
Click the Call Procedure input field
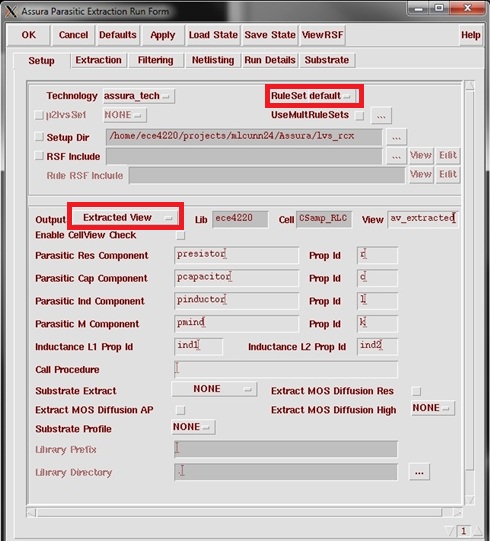click(286, 369)
